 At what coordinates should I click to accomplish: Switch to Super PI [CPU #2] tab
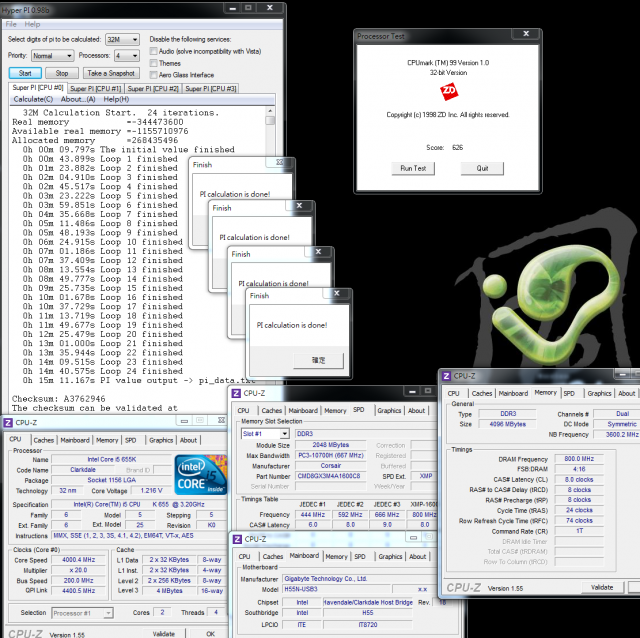153,89
